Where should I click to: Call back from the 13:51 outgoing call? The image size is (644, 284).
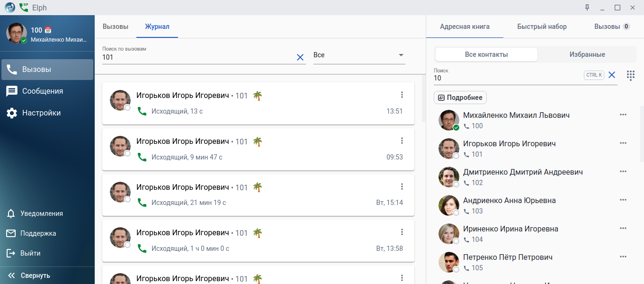click(142, 111)
